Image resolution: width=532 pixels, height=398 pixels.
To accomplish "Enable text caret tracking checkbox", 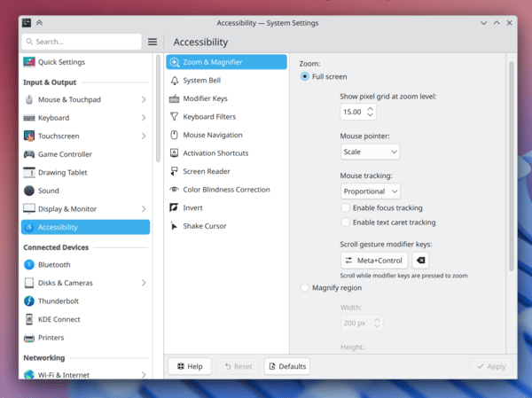I will click(x=346, y=222).
